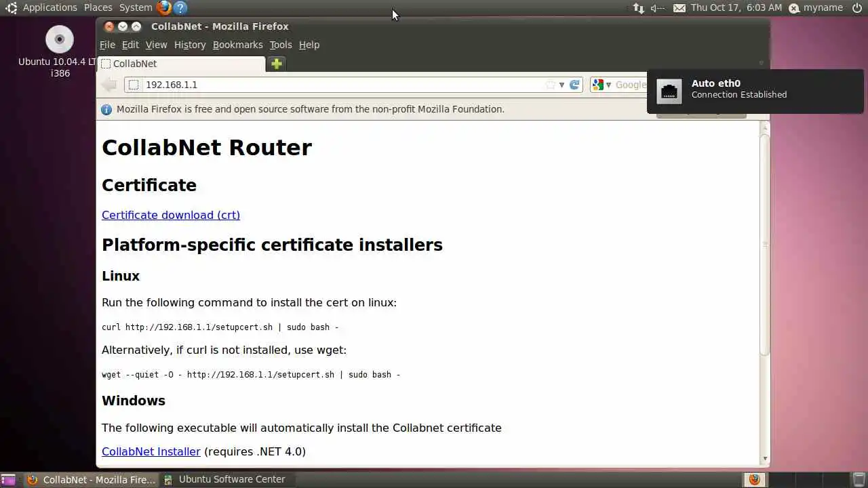The height and width of the screenshot is (488, 868).
Task: Click the Certificate heading
Action: [x=149, y=185]
